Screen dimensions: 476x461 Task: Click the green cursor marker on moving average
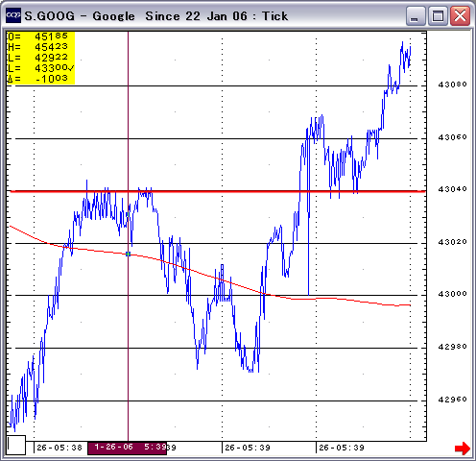coord(128,254)
